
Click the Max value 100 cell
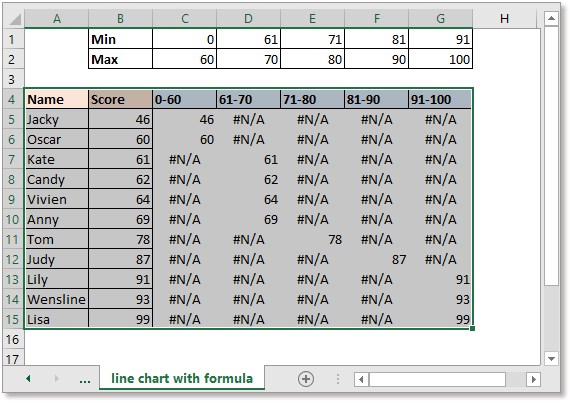(x=441, y=59)
